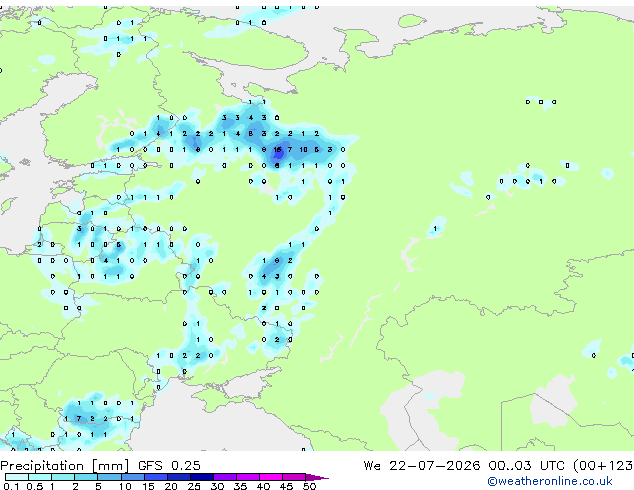
Task: Open the weatheronline.co.uk copyright link
Action: pos(549,481)
